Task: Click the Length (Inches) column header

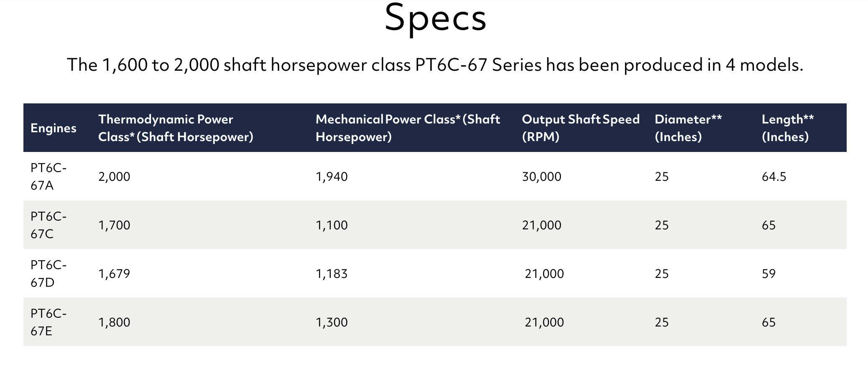Action: (x=788, y=128)
